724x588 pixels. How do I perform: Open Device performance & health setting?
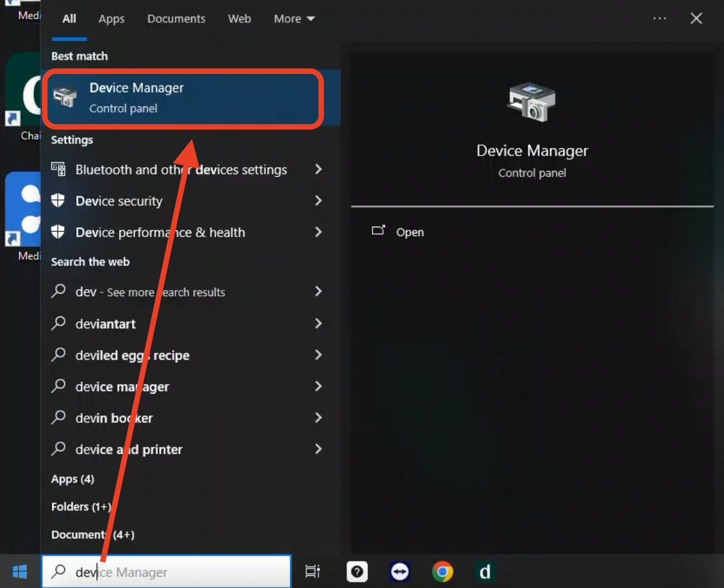coord(160,232)
